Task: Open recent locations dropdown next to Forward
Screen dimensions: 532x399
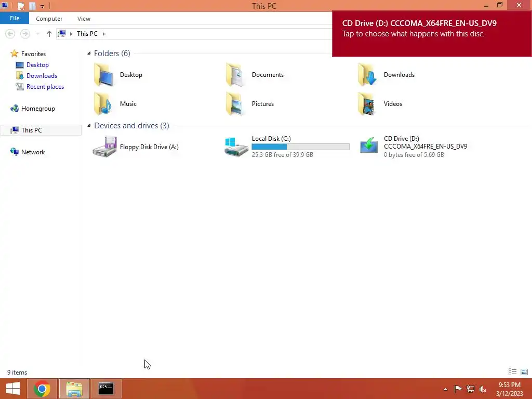Action: (37, 34)
